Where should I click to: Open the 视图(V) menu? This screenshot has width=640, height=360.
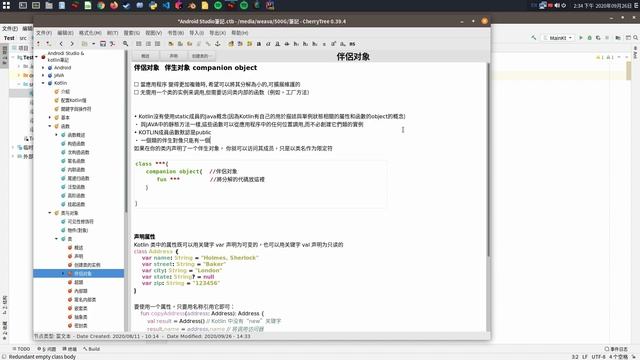[x=153, y=33]
